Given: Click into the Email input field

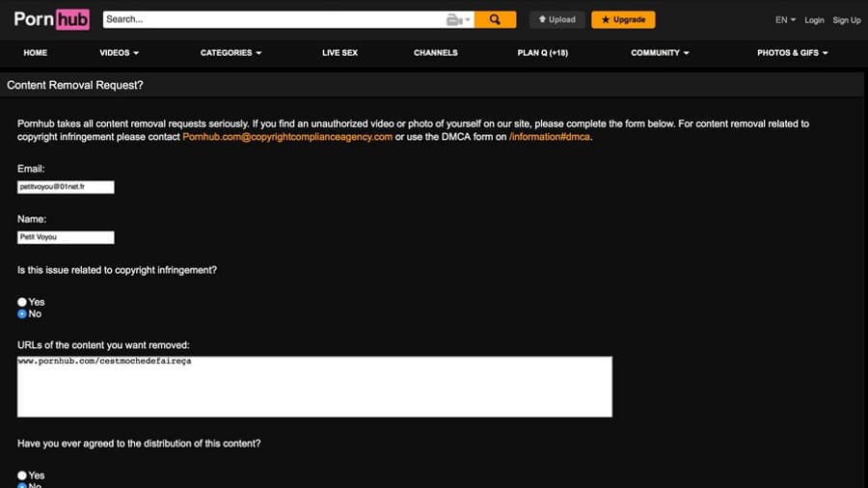Looking at the screenshot, I should click(66, 186).
